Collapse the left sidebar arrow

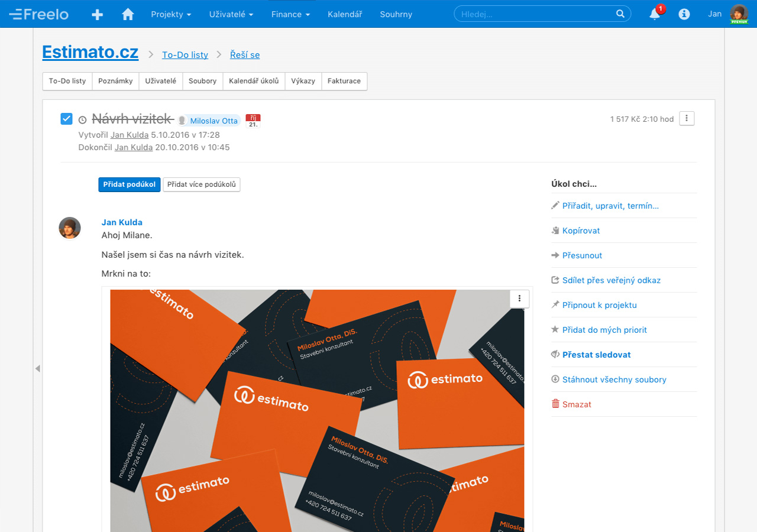[x=37, y=368]
